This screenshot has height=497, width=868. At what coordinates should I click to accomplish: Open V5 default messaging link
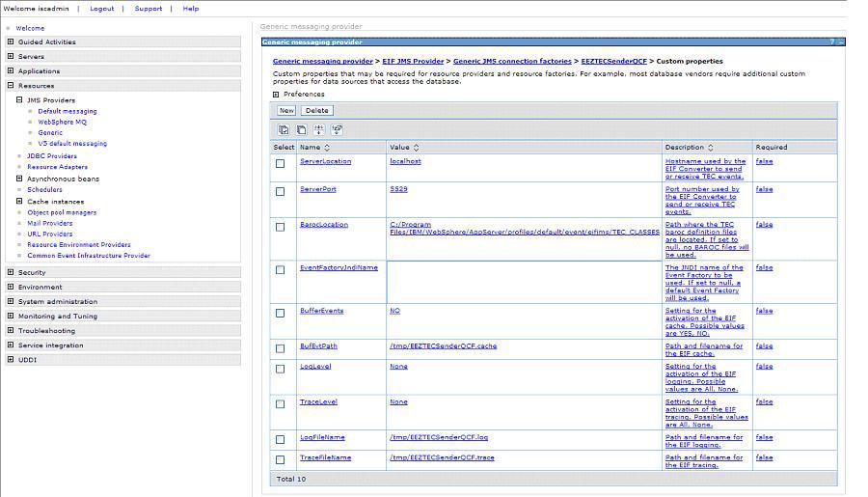pyautogui.click(x=72, y=144)
